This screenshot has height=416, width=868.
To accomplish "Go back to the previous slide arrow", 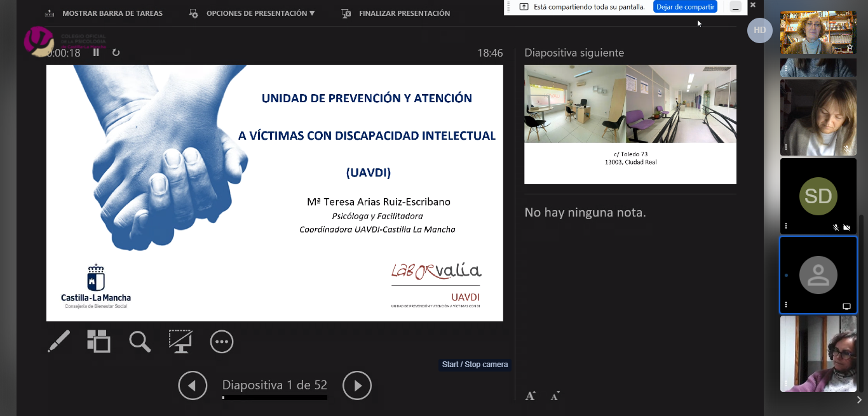I will pyautogui.click(x=193, y=386).
